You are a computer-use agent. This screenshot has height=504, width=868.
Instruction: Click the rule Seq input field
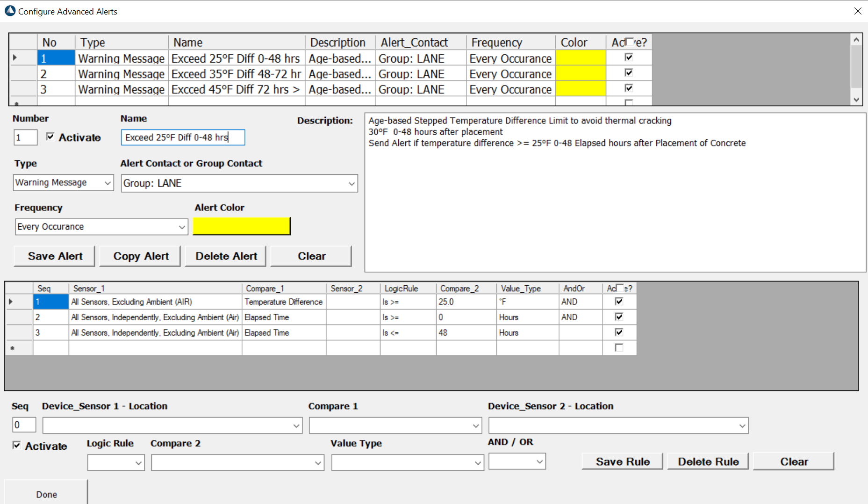pyautogui.click(x=24, y=425)
